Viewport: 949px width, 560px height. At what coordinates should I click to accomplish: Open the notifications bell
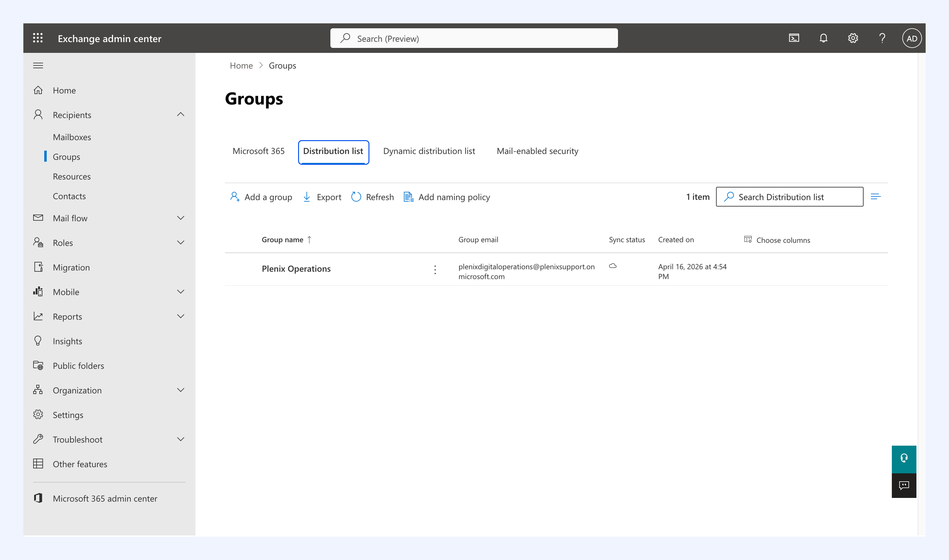(x=823, y=38)
